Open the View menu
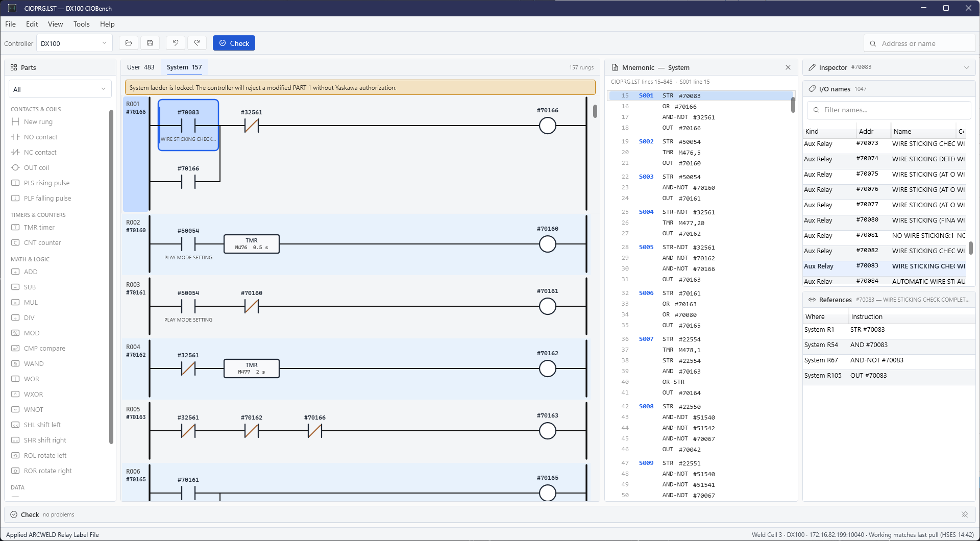This screenshot has height=541, width=980. [x=55, y=24]
